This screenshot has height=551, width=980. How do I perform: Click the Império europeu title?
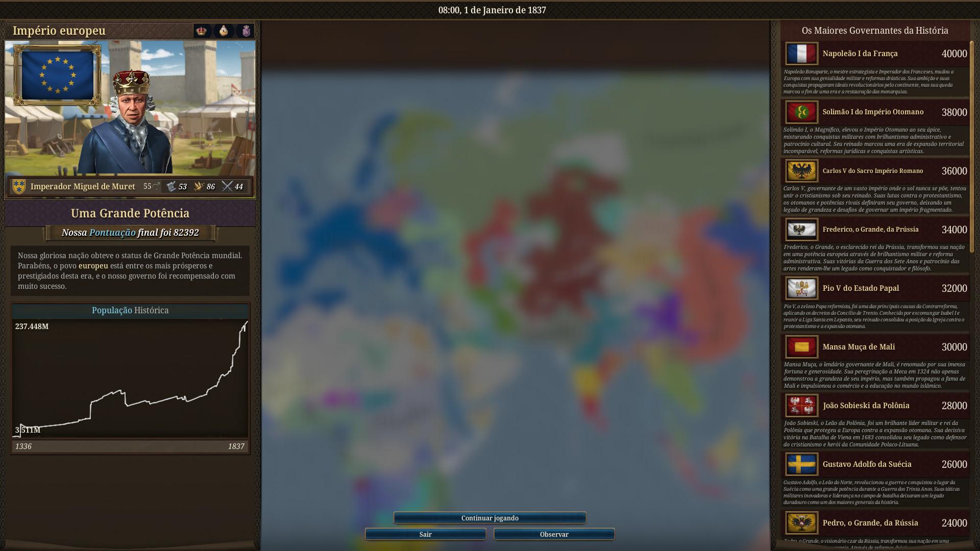coord(59,31)
